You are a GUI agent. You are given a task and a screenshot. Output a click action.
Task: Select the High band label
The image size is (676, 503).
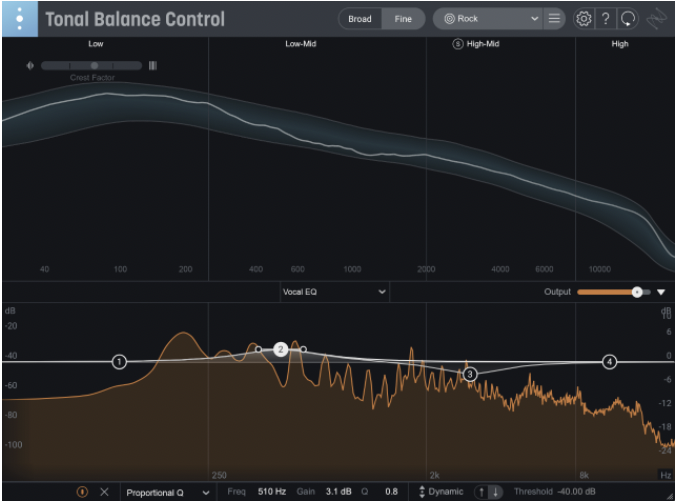620,44
